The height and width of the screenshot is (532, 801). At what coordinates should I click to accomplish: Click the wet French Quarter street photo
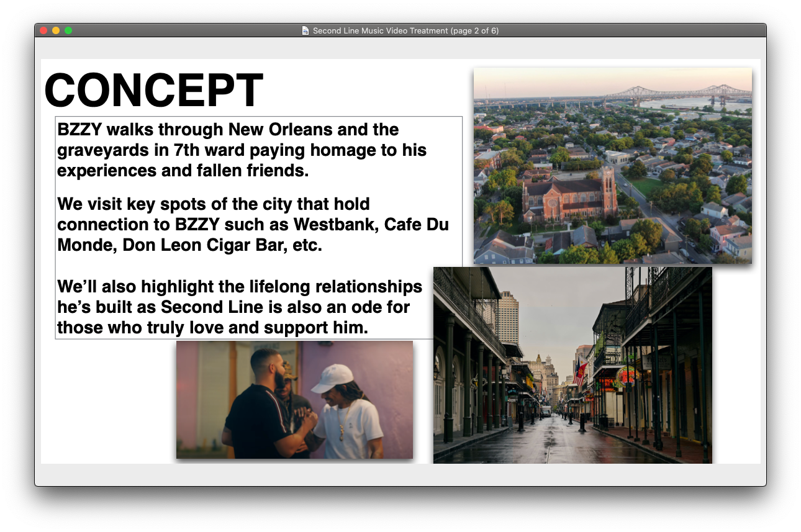(572, 365)
